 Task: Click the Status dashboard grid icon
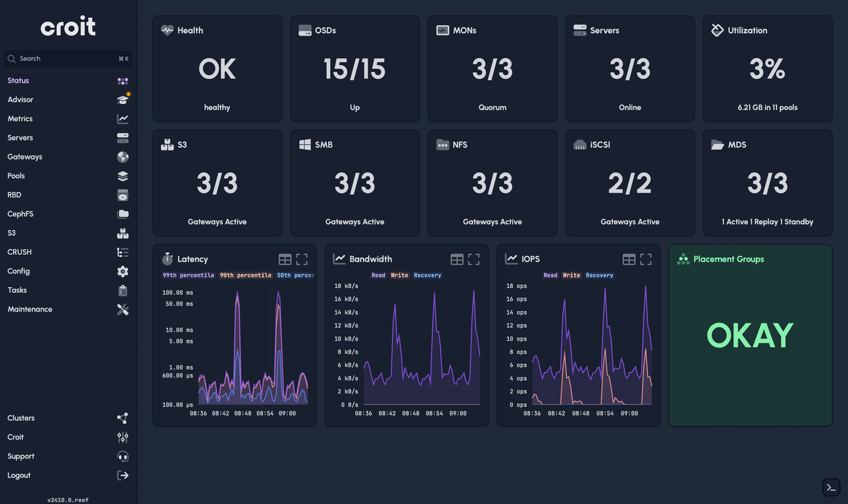point(123,81)
